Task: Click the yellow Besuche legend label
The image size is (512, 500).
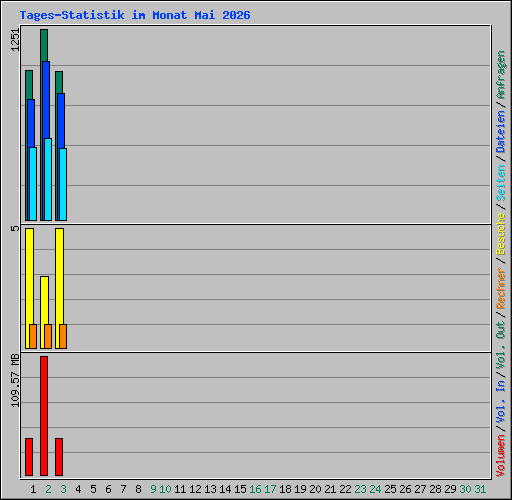Action: point(500,234)
